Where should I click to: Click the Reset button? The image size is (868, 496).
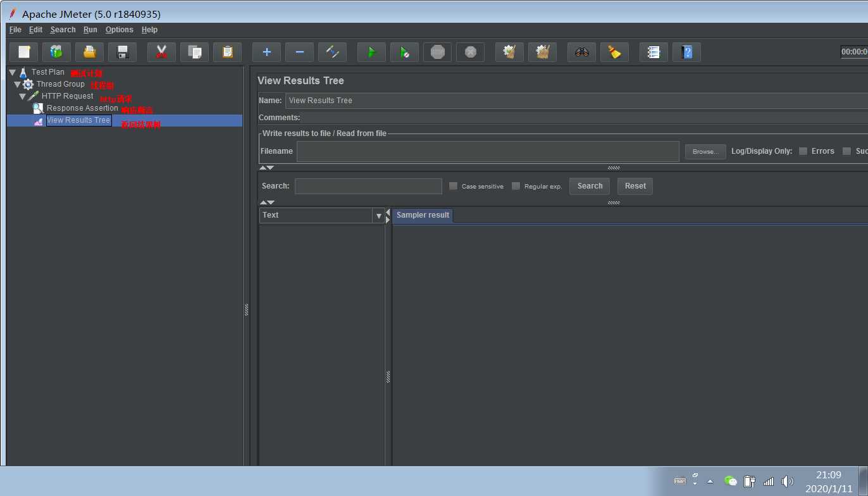635,186
